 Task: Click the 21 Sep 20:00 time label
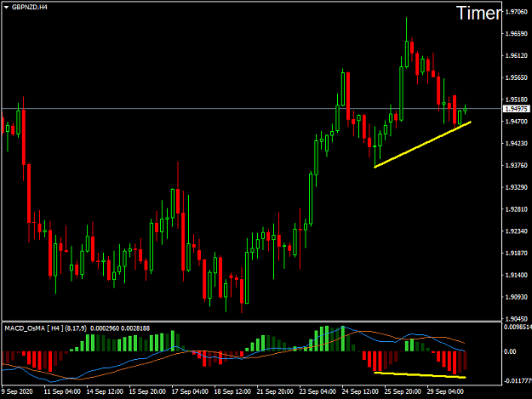tap(275, 391)
